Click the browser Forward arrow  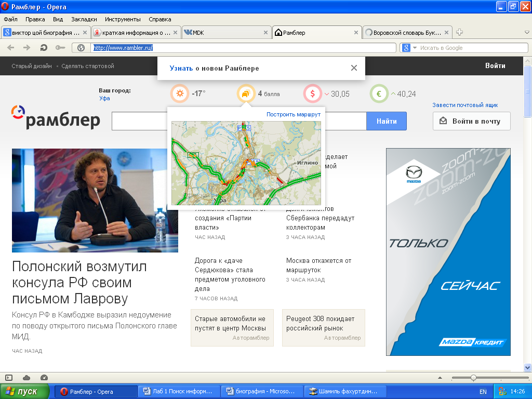[x=27, y=48]
